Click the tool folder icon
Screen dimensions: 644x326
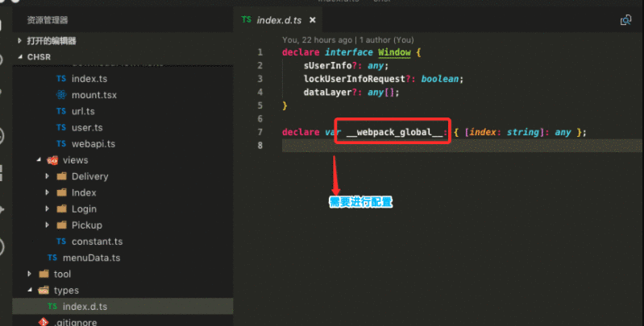(44, 274)
